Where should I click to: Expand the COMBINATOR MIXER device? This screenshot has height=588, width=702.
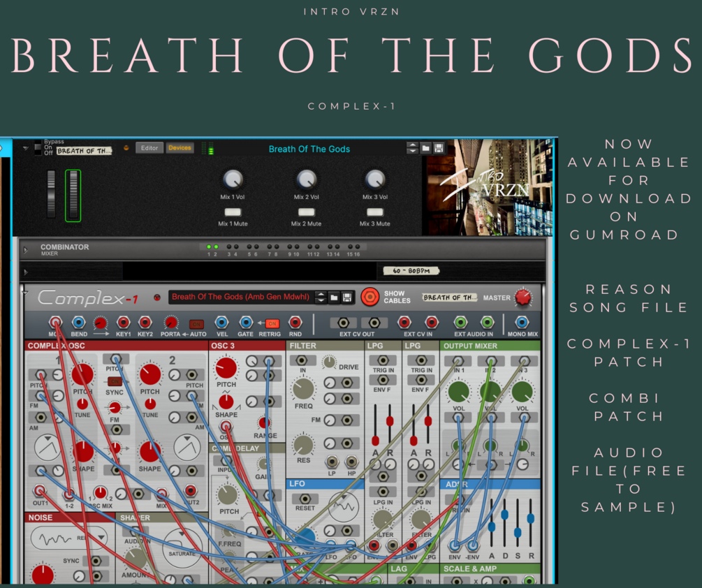coord(26,250)
